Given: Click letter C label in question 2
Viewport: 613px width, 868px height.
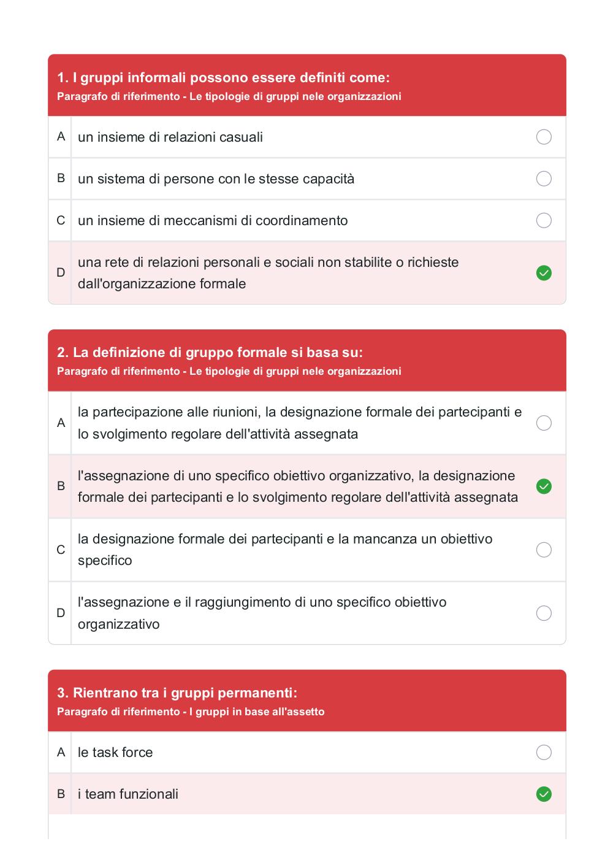Looking at the screenshot, I should click(x=61, y=550).
